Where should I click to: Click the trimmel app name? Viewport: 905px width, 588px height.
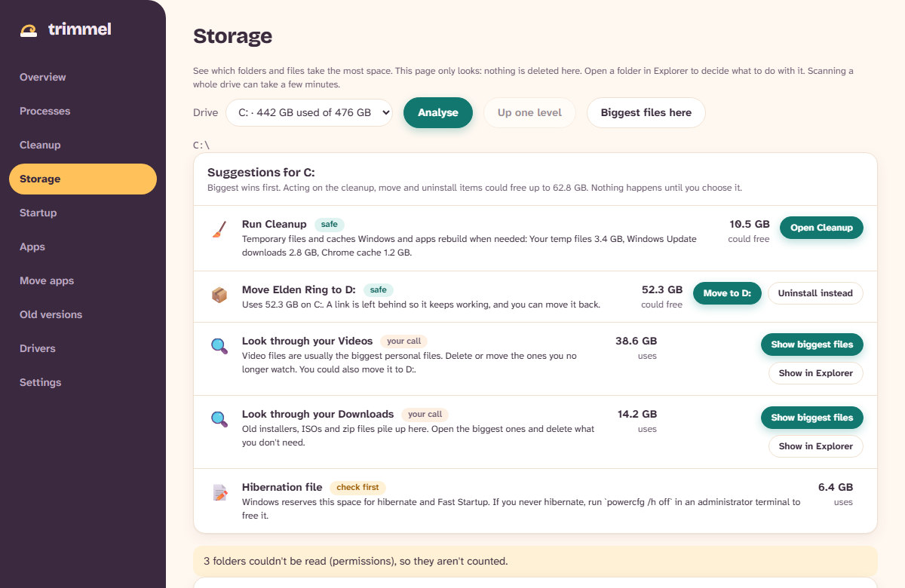click(x=79, y=29)
